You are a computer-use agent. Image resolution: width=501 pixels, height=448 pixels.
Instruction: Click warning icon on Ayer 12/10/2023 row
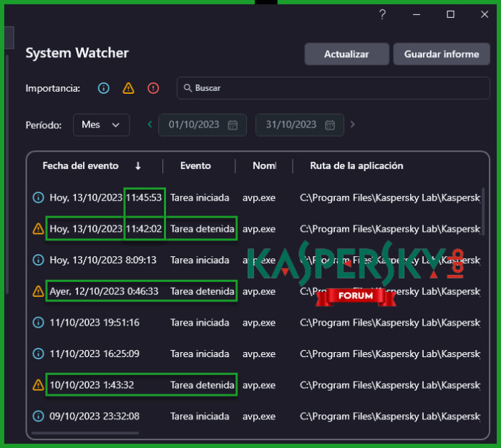[x=39, y=291]
